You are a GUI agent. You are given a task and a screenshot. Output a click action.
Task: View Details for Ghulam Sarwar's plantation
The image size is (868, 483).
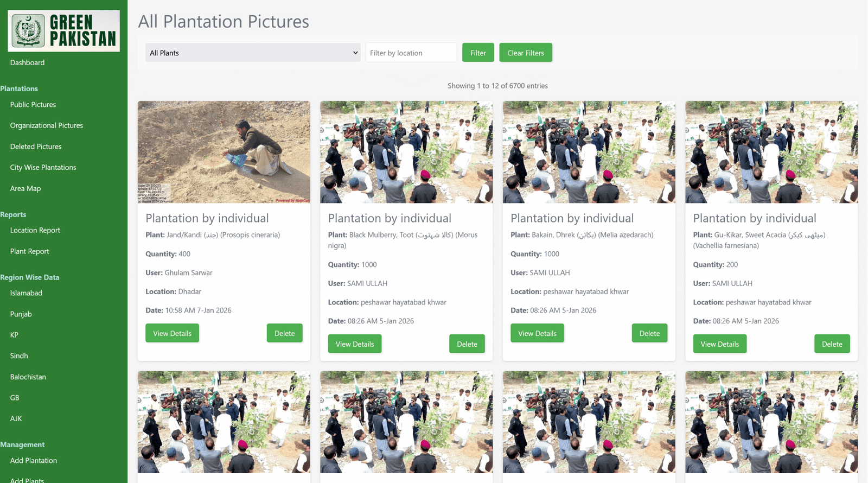[x=172, y=333]
